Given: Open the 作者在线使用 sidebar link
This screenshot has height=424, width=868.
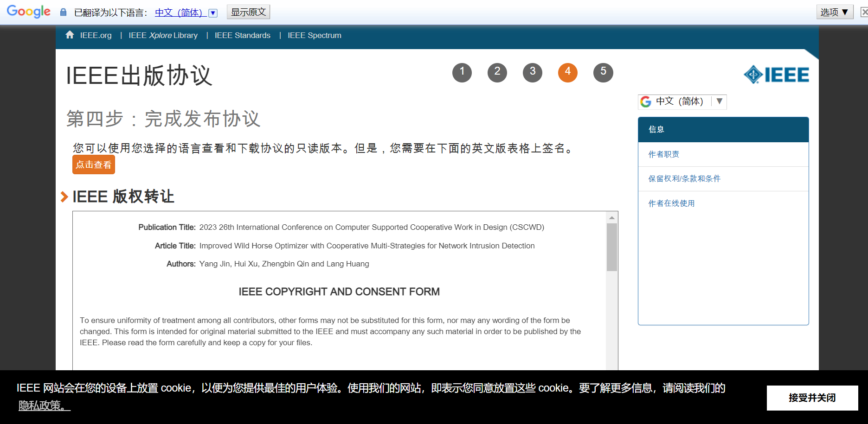Looking at the screenshot, I should pos(671,203).
